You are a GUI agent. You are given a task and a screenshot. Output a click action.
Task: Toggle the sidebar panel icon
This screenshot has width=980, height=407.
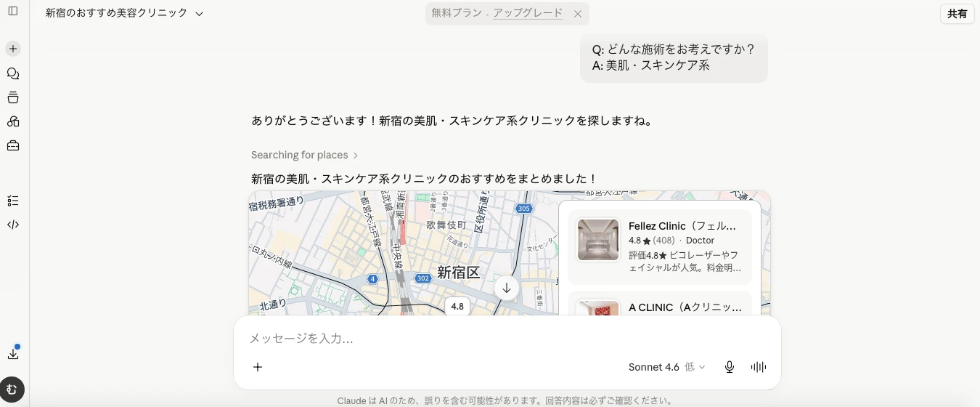click(12, 12)
